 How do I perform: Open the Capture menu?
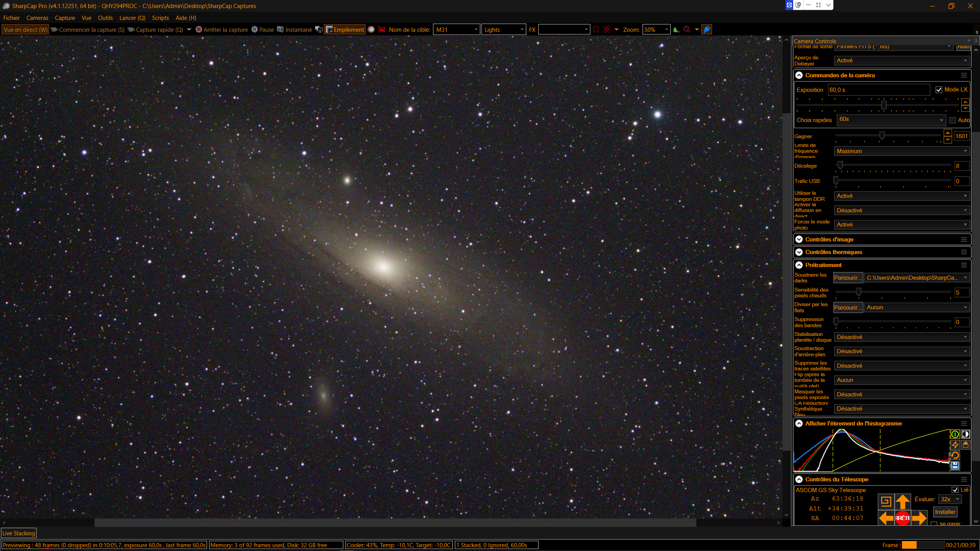65,18
